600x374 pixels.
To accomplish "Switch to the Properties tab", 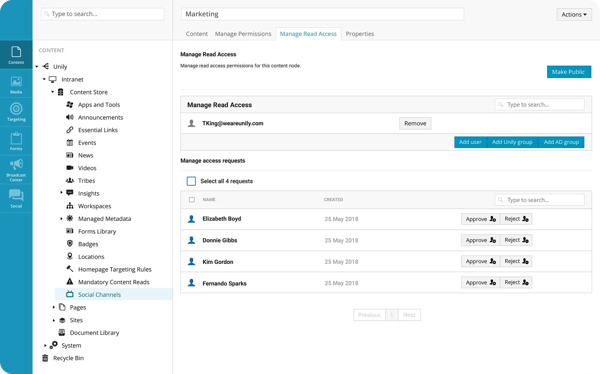I will [360, 34].
